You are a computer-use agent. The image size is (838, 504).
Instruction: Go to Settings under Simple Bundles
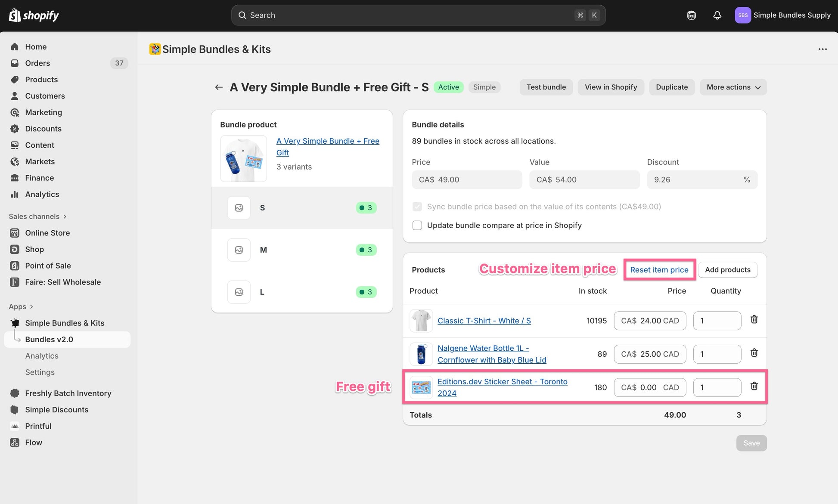40,372
